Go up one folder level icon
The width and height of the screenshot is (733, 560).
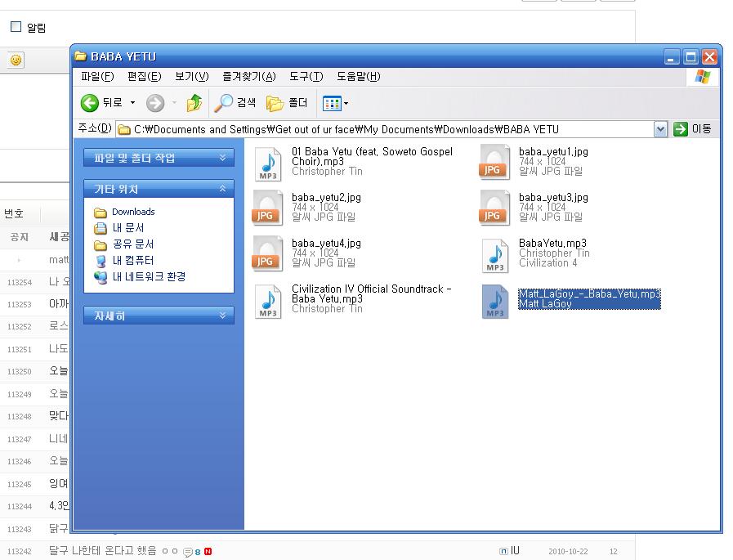click(194, 103)
